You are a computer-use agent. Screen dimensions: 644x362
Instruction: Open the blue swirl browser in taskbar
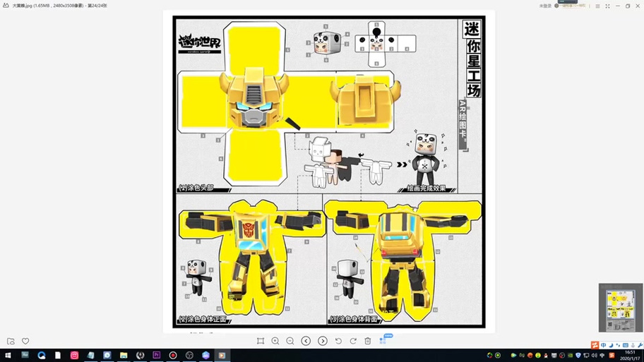[x=42, y=356]
